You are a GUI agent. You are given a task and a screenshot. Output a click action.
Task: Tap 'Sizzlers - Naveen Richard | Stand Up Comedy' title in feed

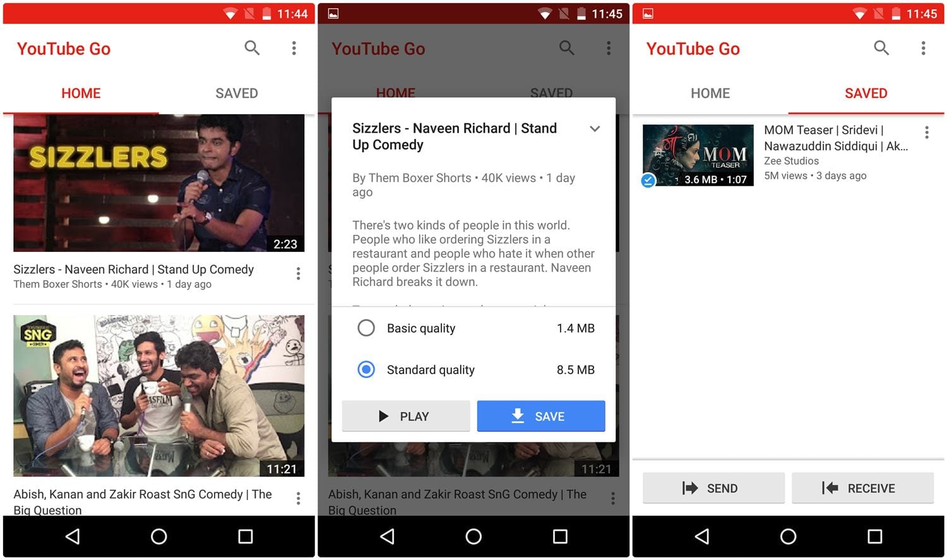(x=134, y=270)
